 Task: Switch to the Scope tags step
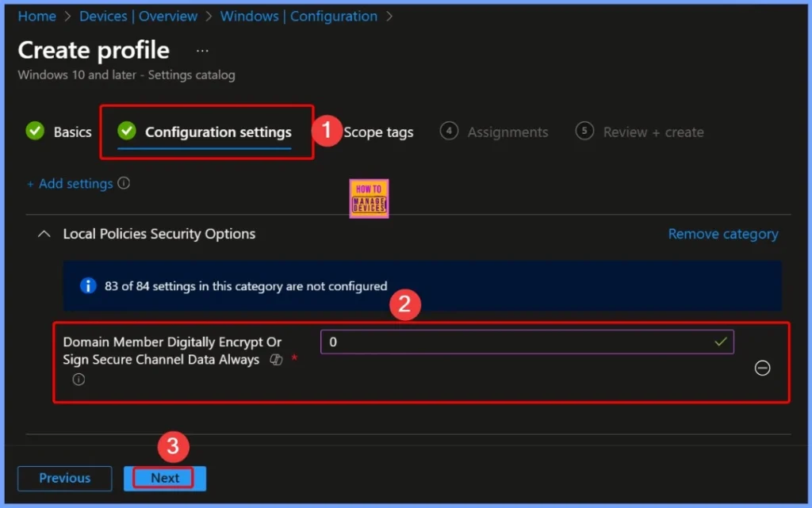click(378, 132)
